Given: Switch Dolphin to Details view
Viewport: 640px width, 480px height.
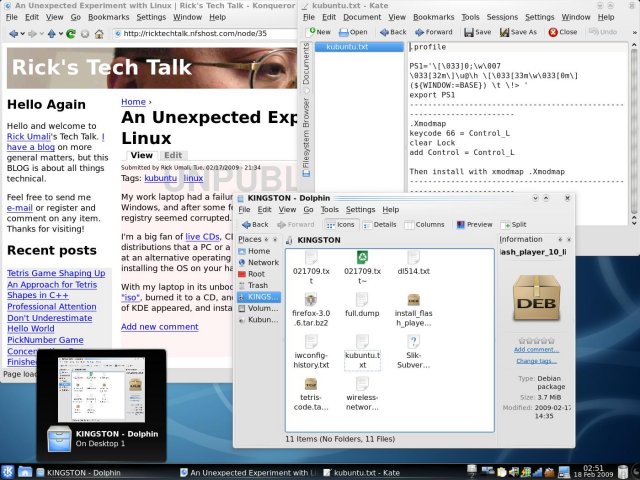Looking at the screenshot, I should [x=380, y=224].
